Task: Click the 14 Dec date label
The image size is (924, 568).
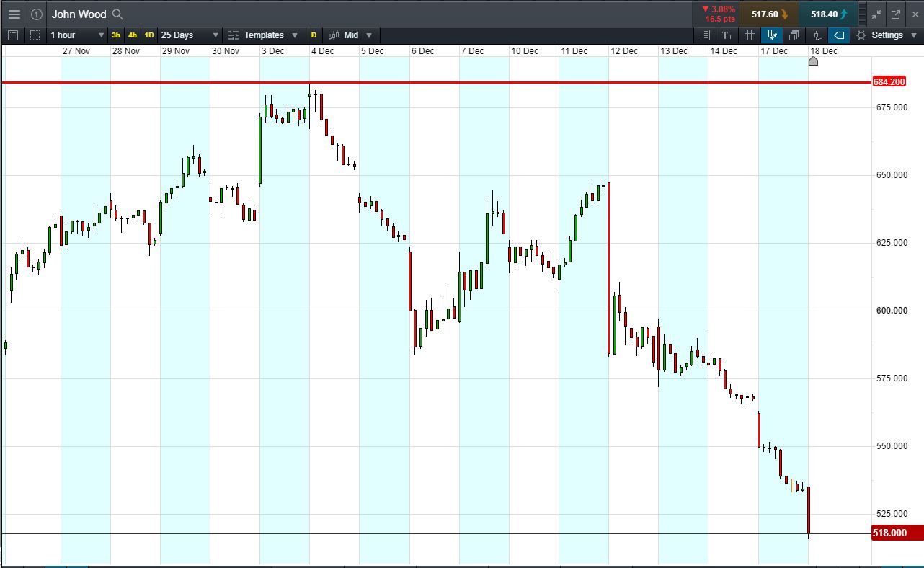Action: click(724, 51)
